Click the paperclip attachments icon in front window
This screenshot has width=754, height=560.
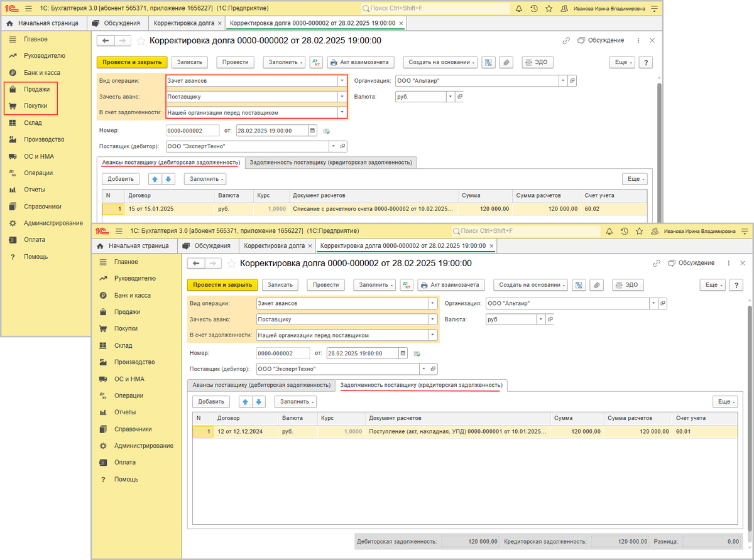click(x=597, y=284)
